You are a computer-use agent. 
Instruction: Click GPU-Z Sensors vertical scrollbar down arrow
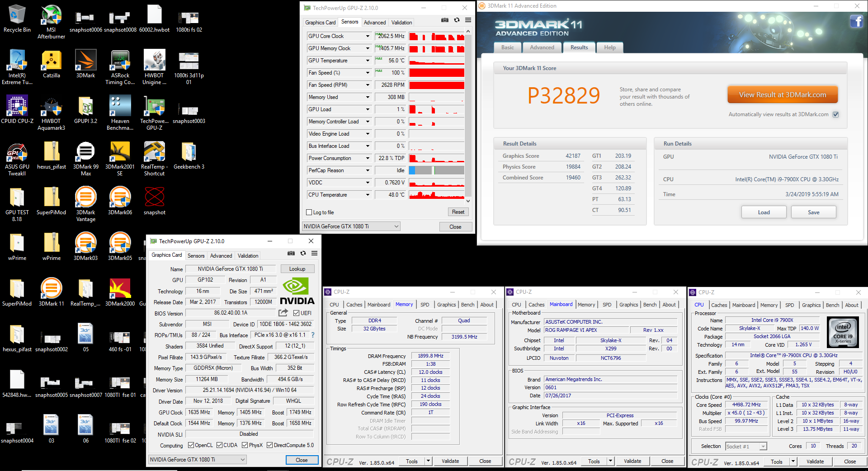point(468,201)
